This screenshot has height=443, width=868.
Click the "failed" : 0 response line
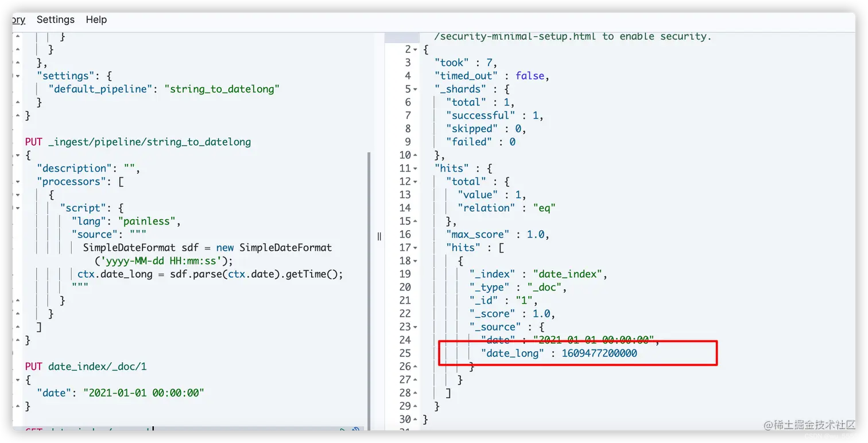point(480,142)
